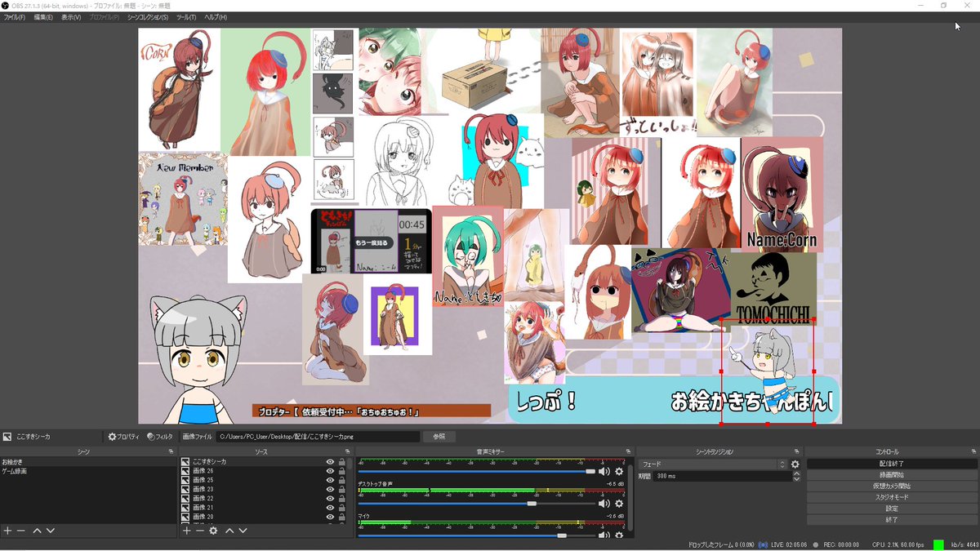Lock the 画像 25 source
980x551 pixels.
(342, 480)
